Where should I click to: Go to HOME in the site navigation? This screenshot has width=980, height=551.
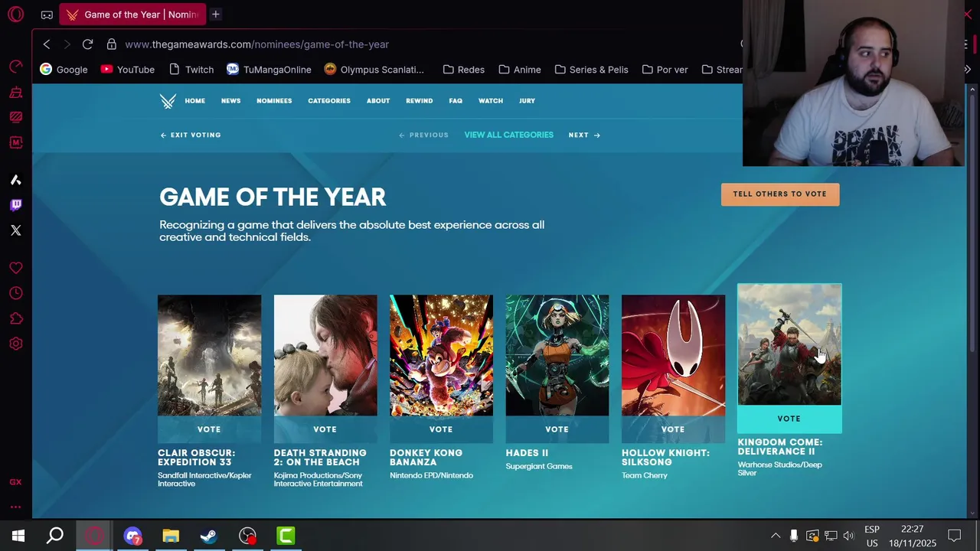click(194, 101)
